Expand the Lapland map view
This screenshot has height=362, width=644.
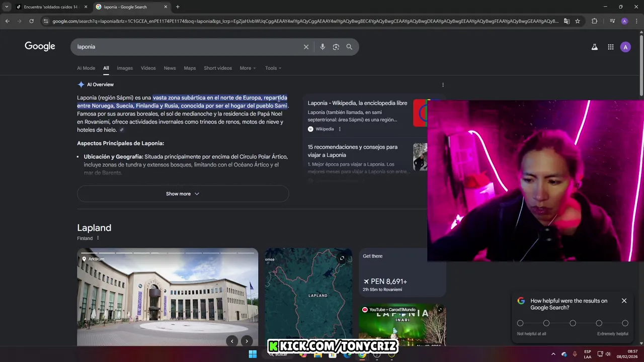pos(342,258)
